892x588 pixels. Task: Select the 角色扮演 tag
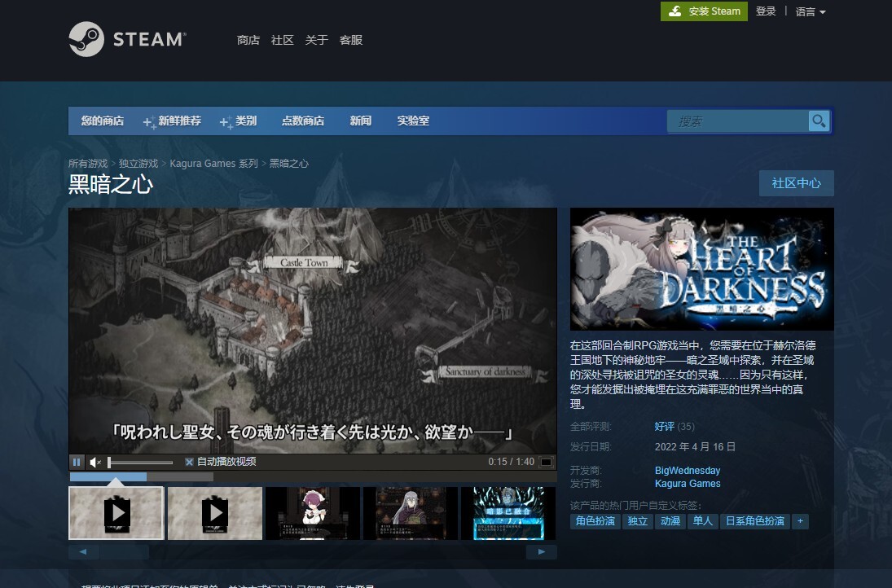click(595, 521)
